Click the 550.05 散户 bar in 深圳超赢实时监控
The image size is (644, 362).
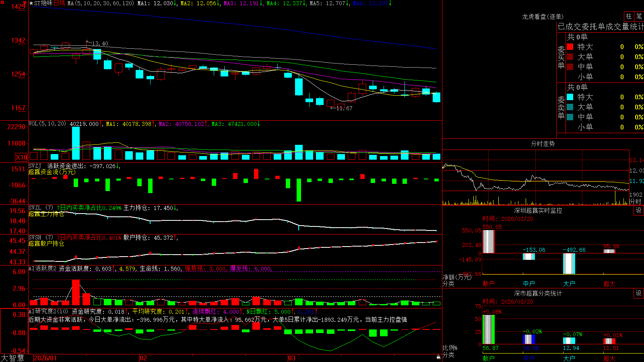click(489, 241)
